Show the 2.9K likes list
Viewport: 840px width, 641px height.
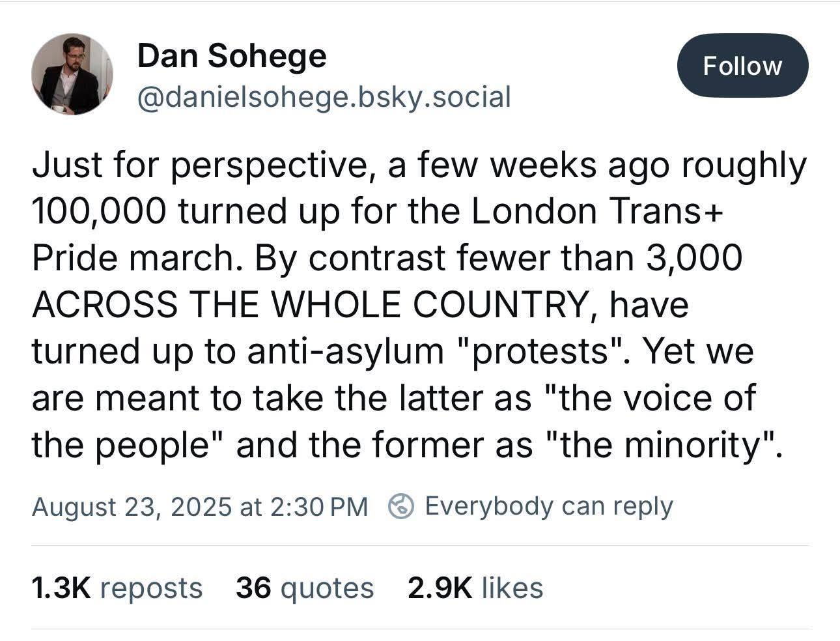(x=475, y=588)
